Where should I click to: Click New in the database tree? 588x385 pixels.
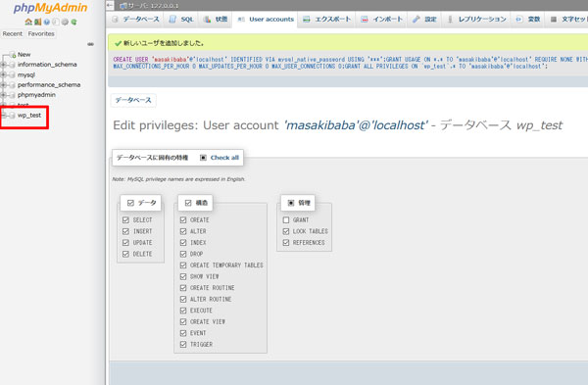point(24,54)
